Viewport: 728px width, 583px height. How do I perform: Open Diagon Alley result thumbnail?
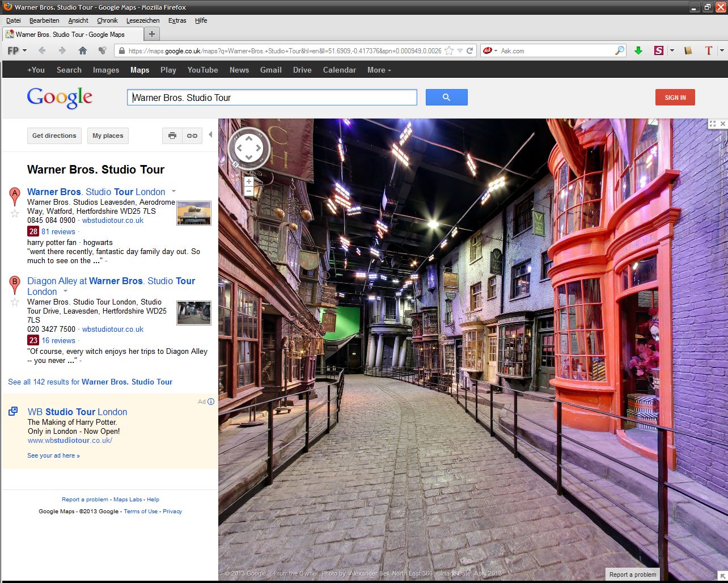pos(194,313)
